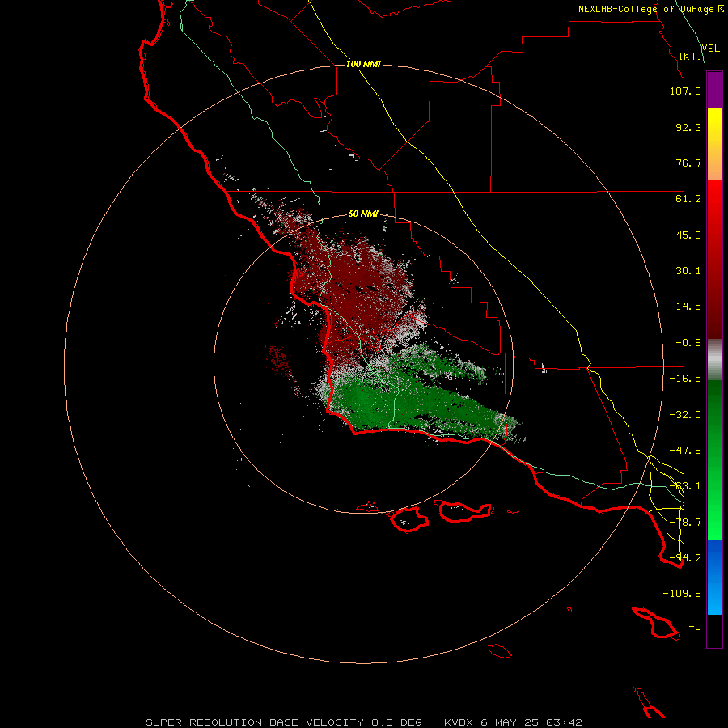The image size is (728, 728).
Task: Click the 76.7 velocity scale value
Action: click(688, 163)
